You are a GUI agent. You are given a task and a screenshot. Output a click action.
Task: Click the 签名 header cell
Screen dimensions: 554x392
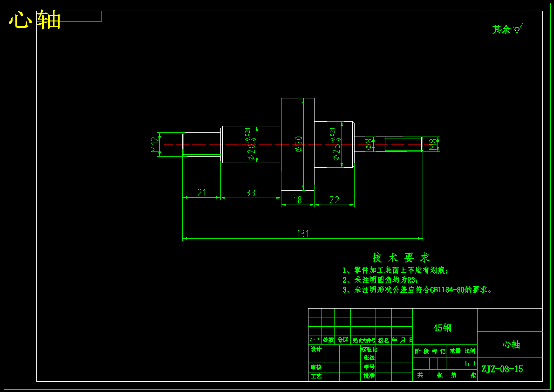click(384, 340)
